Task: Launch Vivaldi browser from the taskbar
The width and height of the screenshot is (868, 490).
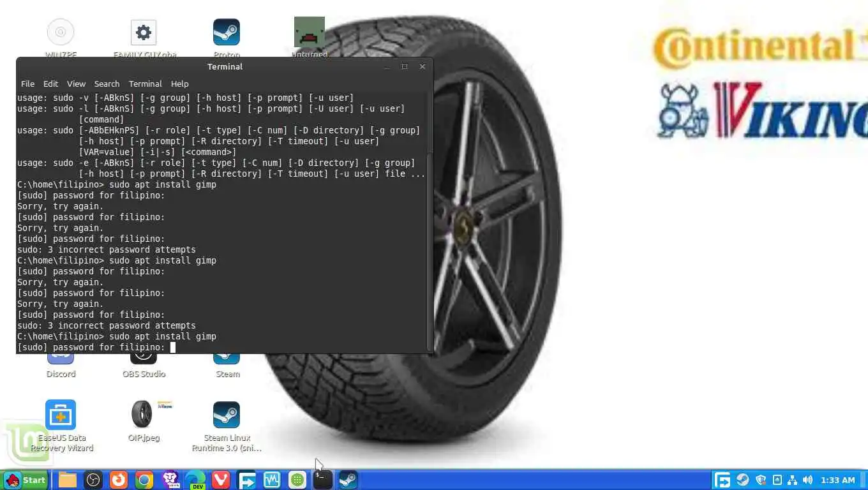Action: 221,480
